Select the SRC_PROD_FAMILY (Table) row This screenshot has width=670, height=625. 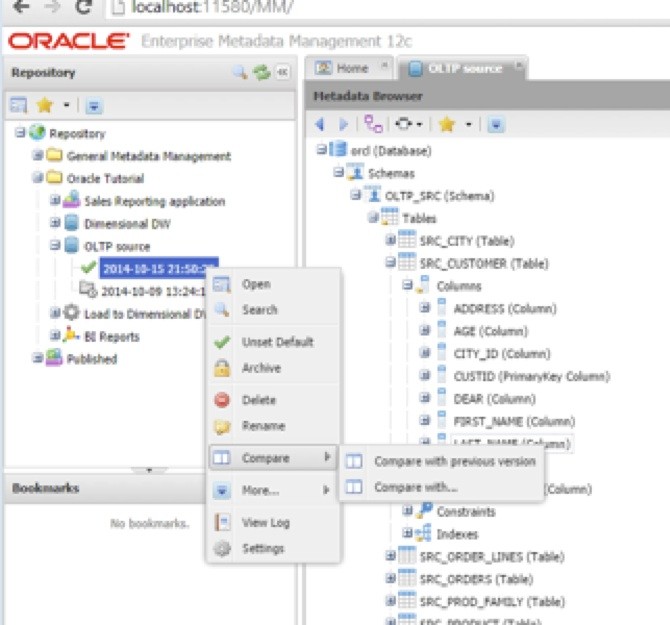492,602
